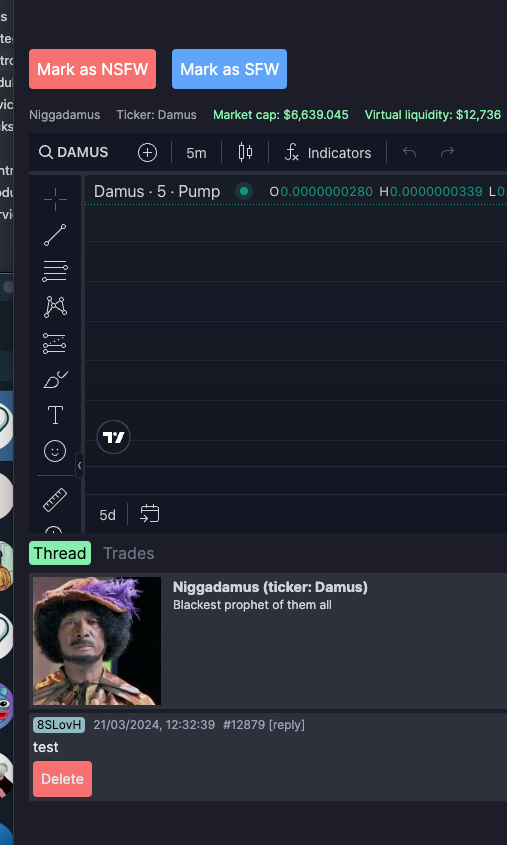Screen dimensions: 507x845
Task: Click the Mark as SFW button
Action: pos(230,69)
